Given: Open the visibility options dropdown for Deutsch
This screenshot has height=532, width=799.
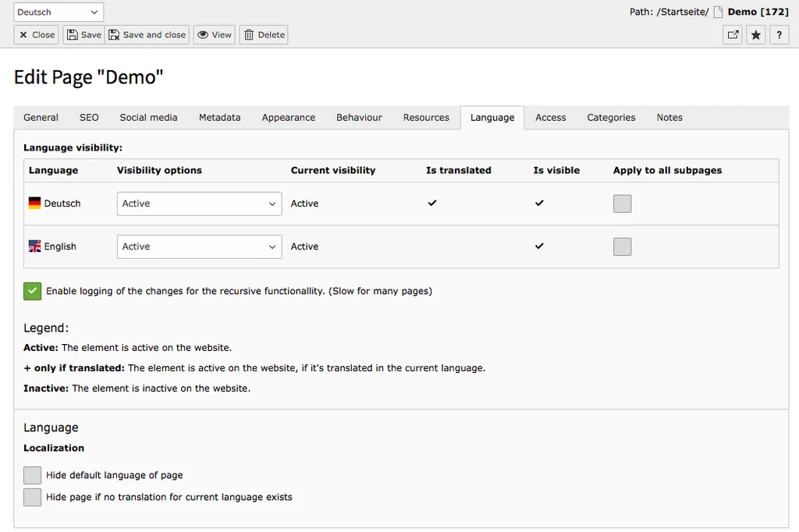Looking at the screenshot, I should click(x=198, y=203).
